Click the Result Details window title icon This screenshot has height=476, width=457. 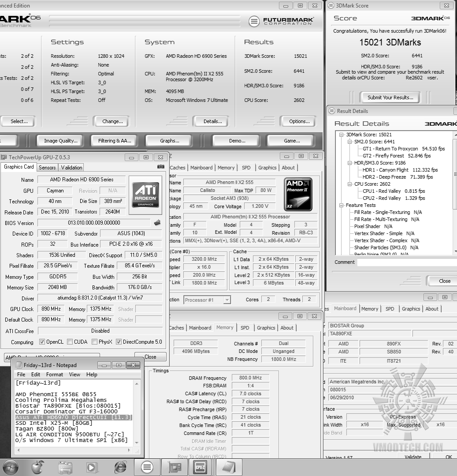pos(332,111)
